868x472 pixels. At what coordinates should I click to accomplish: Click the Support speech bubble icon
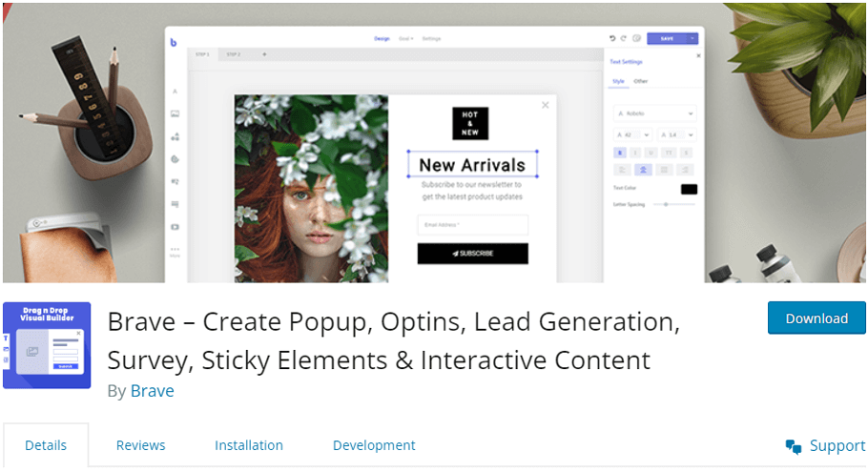793,446
